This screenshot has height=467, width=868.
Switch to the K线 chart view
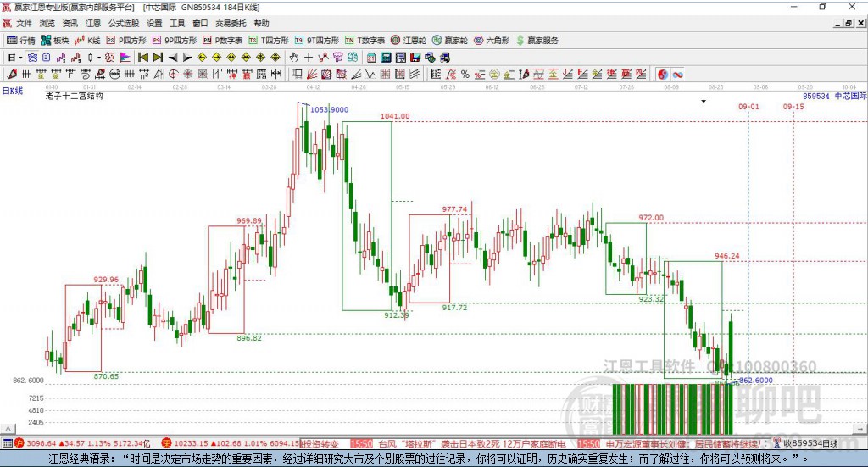coord(87,41)
